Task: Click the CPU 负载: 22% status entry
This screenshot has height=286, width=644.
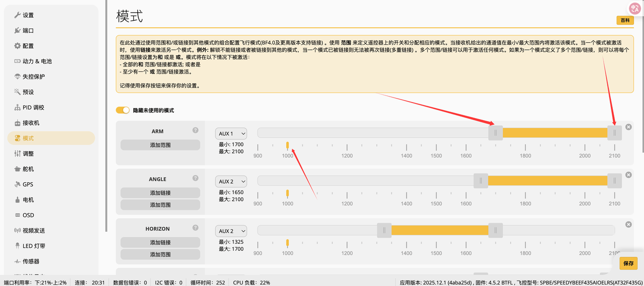Action: 252,282
